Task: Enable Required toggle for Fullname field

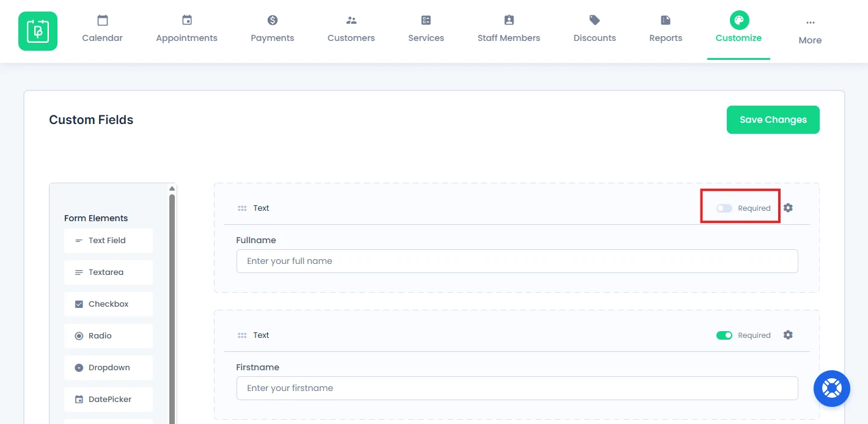Action: tap(724, 208)
